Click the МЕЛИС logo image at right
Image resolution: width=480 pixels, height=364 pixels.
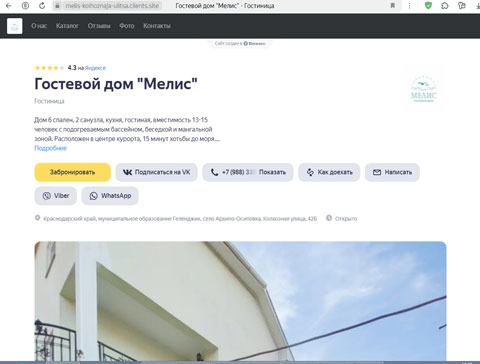pos(423,89)
